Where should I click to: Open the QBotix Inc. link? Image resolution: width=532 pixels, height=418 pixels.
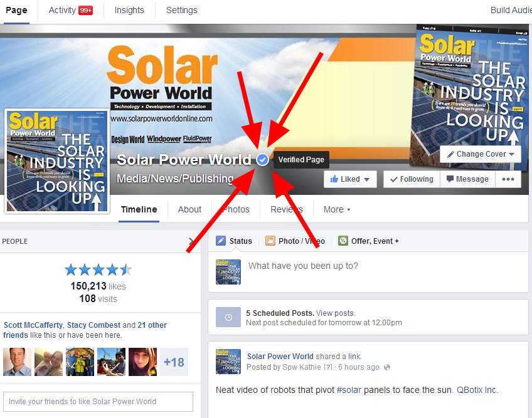point(477,390)
